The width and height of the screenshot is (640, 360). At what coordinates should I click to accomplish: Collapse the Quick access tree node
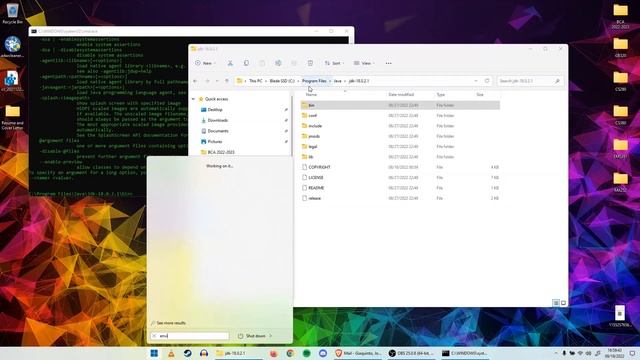click(193, 99)
